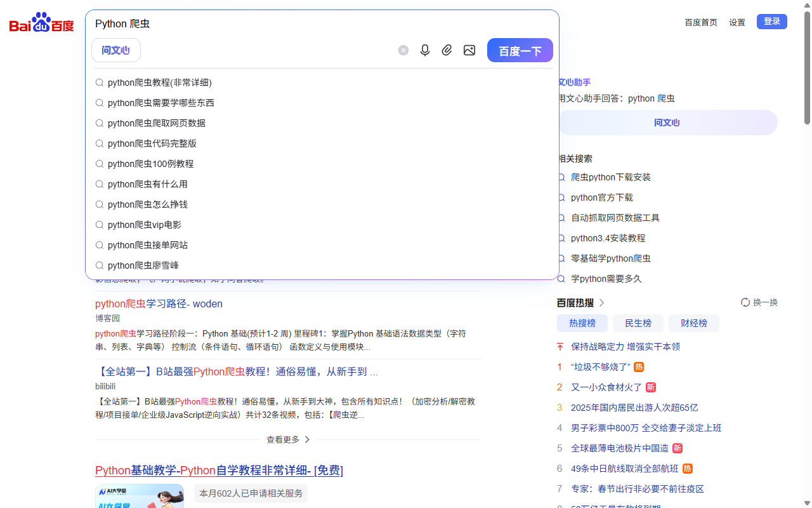Click search icon beside 爬虫python下载安装
This screenshot has height=508, width=812.
(x=561, y=177)
